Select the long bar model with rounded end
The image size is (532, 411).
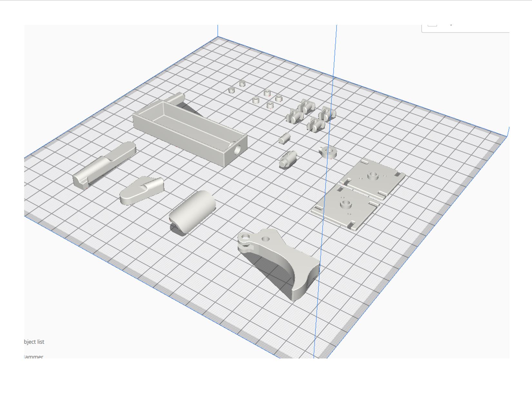(x=104, y=165)
